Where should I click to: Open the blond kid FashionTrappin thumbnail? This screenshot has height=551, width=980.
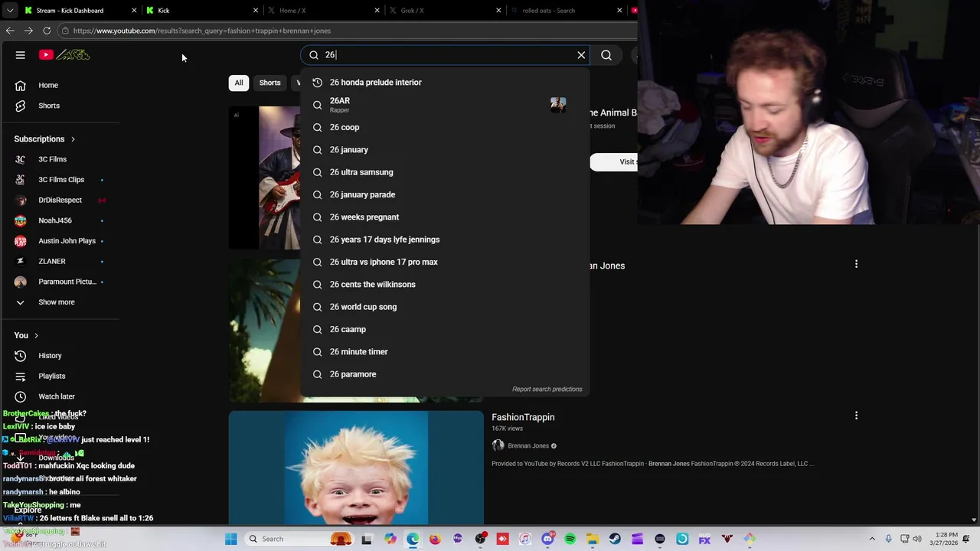tap(356, 468)
